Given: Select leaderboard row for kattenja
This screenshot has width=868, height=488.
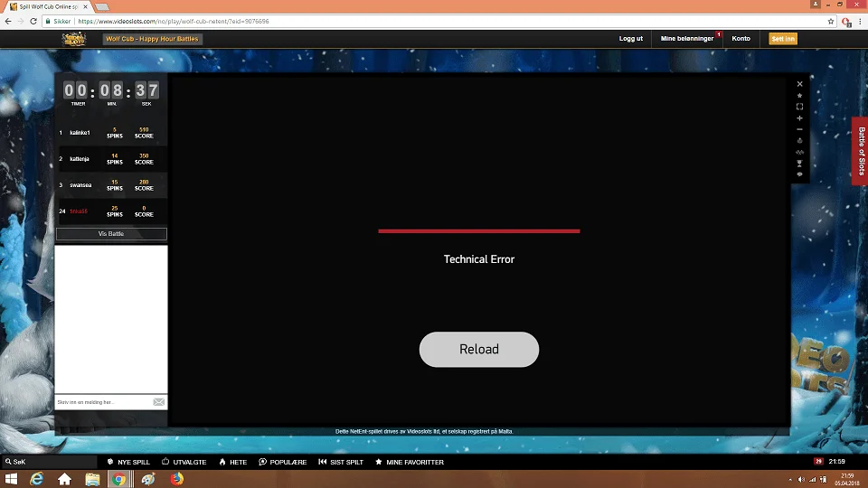Looking at the screenshot, I should tap(112, 159).
